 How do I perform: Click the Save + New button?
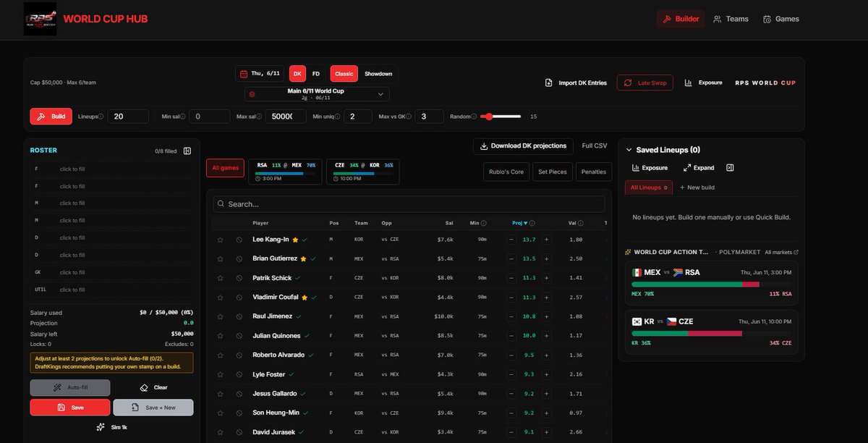pyautogui.click(x=153, y=408)
